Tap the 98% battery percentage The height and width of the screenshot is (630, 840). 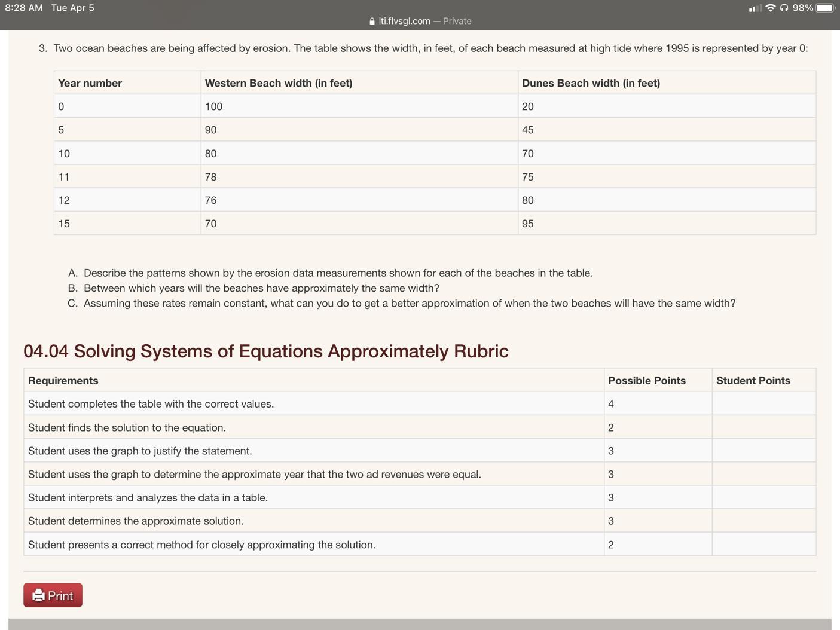[x=803, y=8]
